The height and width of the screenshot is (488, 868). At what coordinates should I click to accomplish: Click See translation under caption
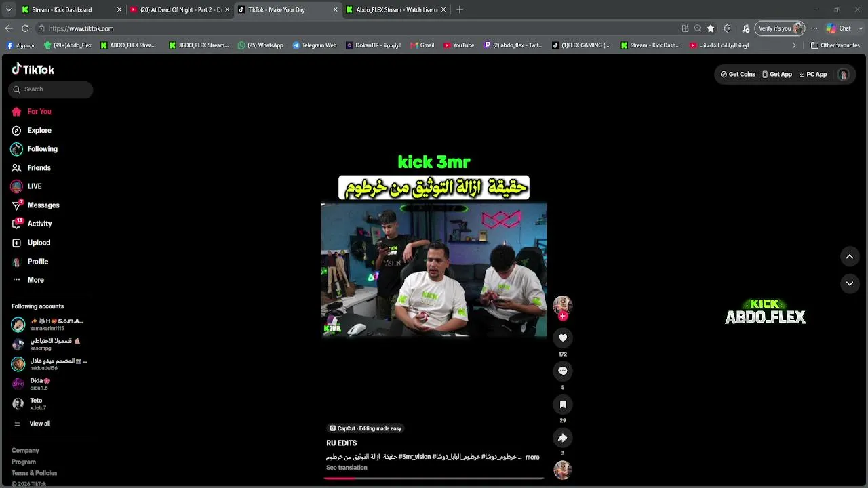pos(347,468)
